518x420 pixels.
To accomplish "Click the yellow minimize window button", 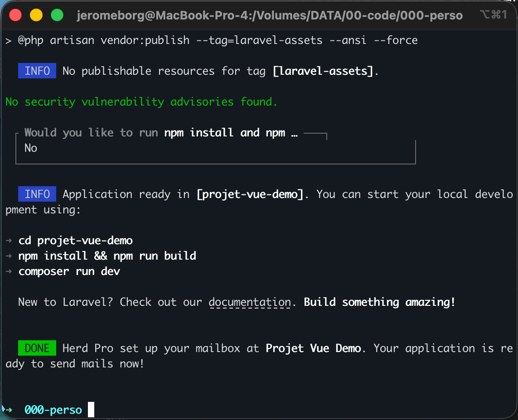I will pos(36,15).
